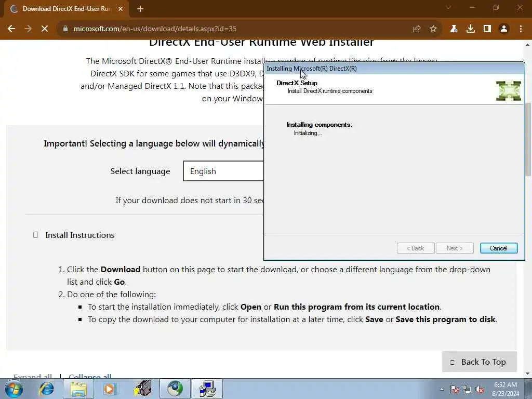
Task: Open the muted volume tray icon
Action: click(480, 389)
